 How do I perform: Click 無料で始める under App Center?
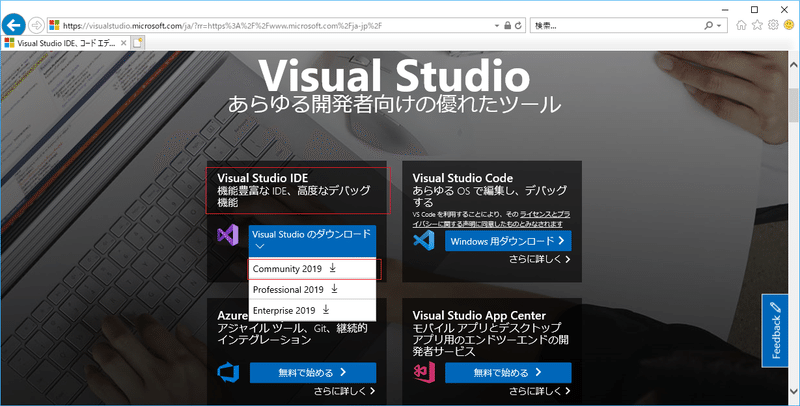508,373
